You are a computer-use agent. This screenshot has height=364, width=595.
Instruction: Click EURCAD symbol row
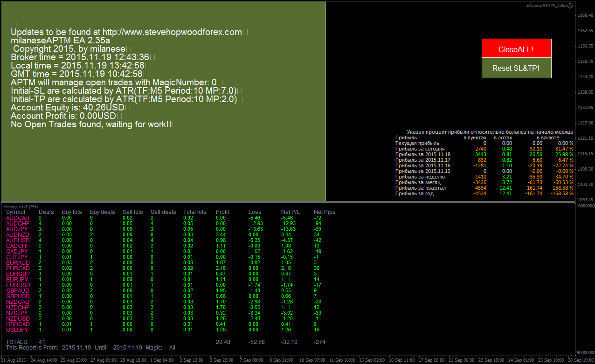click(17, 268)
